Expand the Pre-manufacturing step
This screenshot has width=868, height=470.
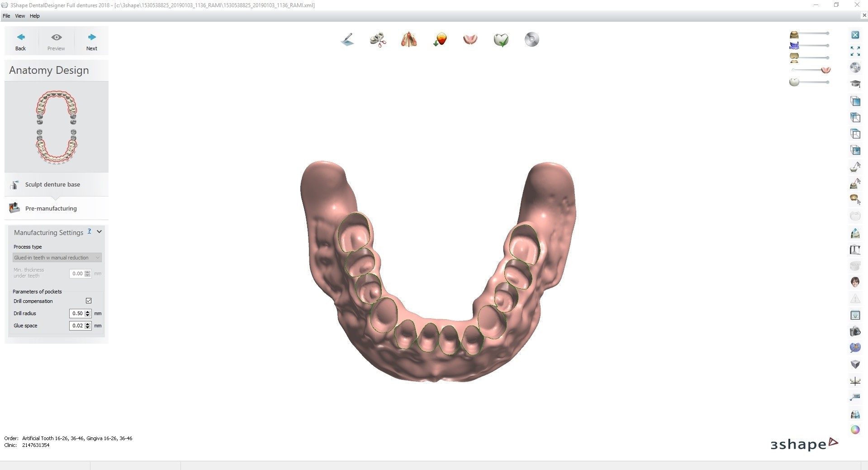(51, 208)
